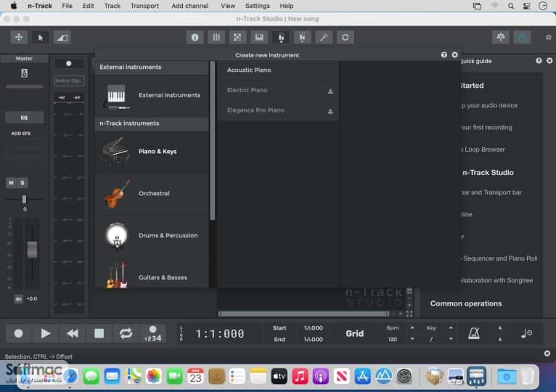
Task: Select the pointer selection tool
Action: (x=41, y=37)
